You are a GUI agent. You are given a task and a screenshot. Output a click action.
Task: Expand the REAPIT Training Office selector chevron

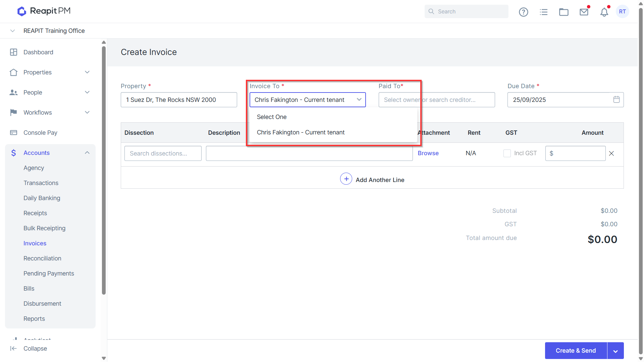12,31
